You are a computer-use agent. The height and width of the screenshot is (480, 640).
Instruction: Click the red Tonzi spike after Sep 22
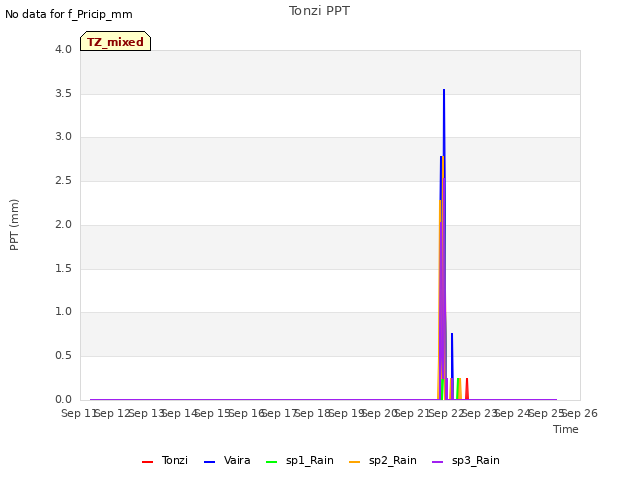click(467, 388)
